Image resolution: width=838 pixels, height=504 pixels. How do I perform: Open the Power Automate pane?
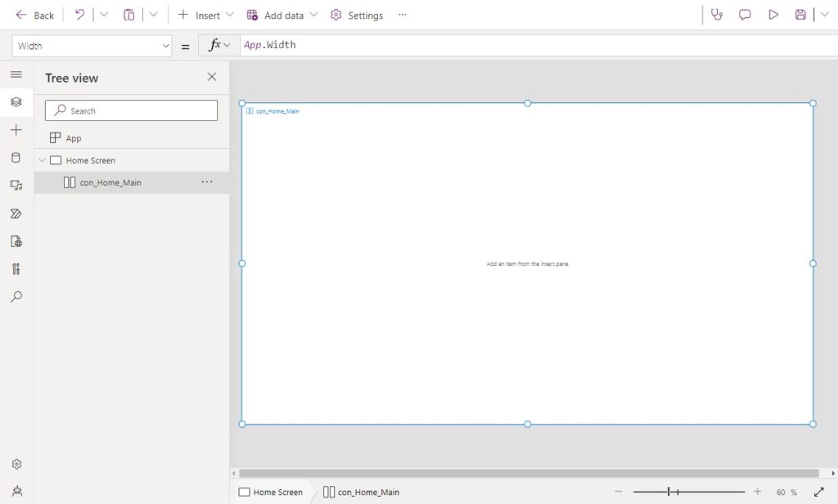15,214
